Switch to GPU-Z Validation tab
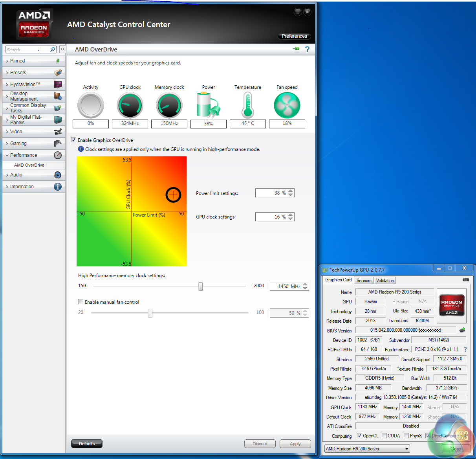The image size is (476, 459). click(385, 281)
